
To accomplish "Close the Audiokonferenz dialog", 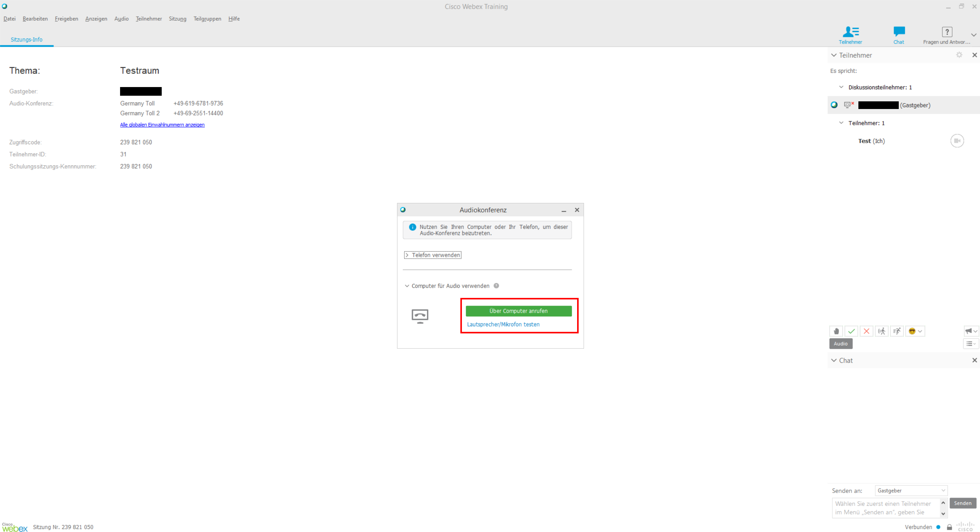I will coord(577,210).
